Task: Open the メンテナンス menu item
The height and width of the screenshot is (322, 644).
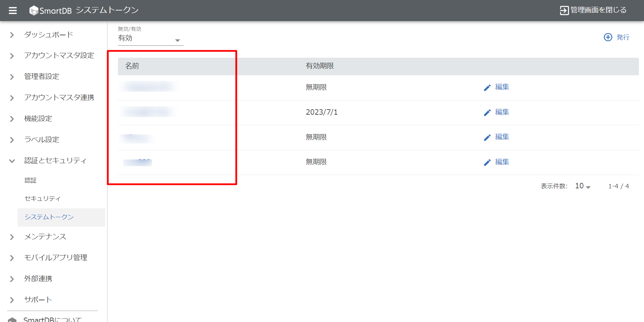Action: (x=45, y=236)
